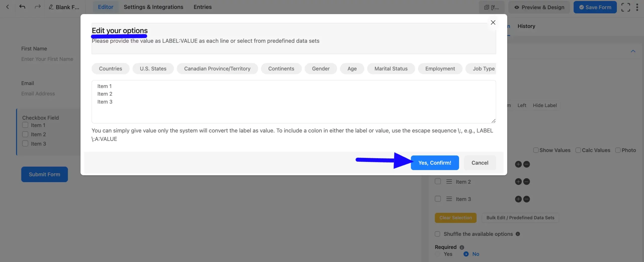Choose the Age data set

point(352,69)
